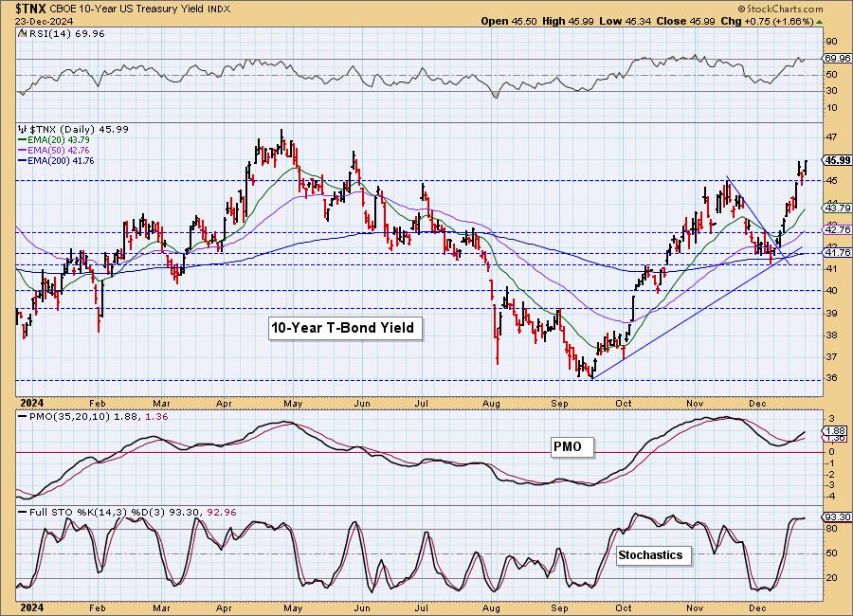The image size is (853, 616).
Task: Select the purple EMA(50) legend line swatch
Action: (x=23, y=151)
